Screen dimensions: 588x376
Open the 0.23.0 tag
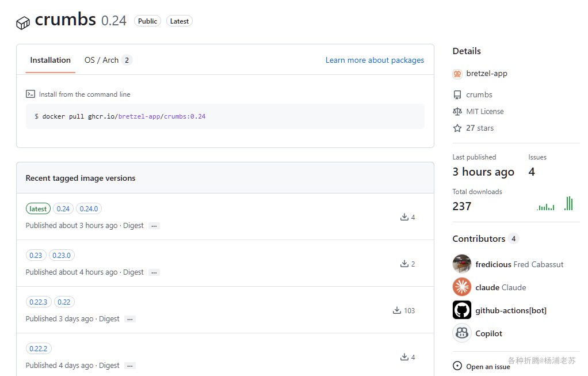62,255
